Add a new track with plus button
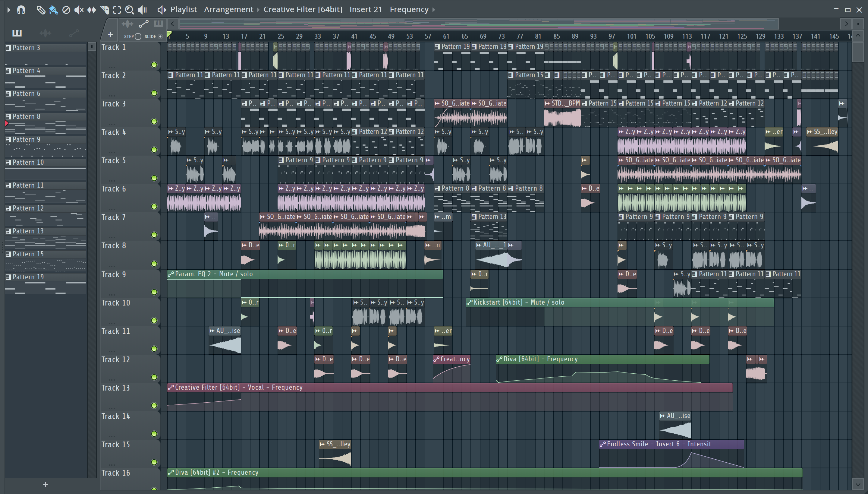Viewport: 868px width, 494px height. (110, 35)
